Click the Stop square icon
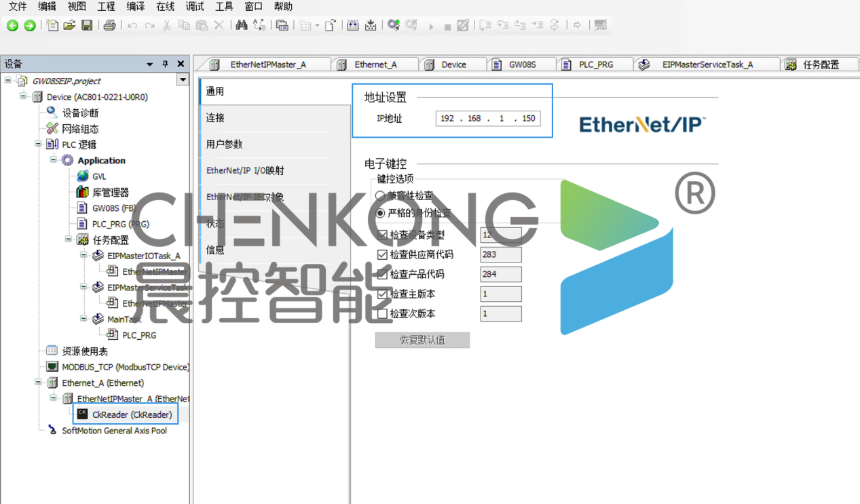 tap(447, 26)
